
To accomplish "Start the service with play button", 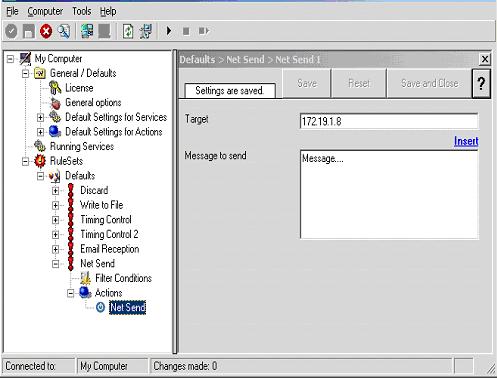I will coord(169,31).
